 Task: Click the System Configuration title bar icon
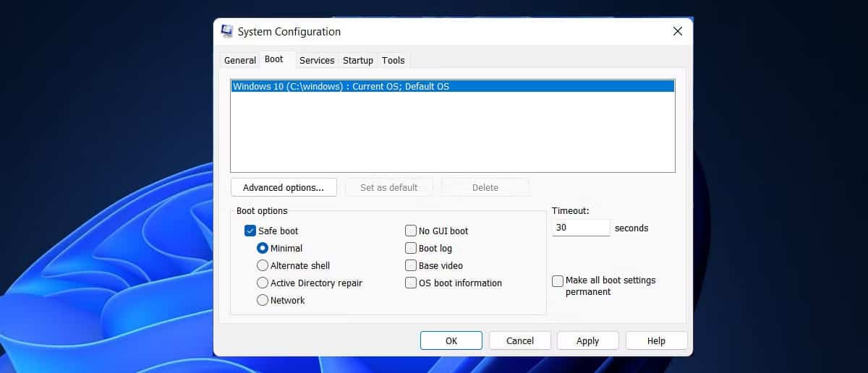(227, 31)
